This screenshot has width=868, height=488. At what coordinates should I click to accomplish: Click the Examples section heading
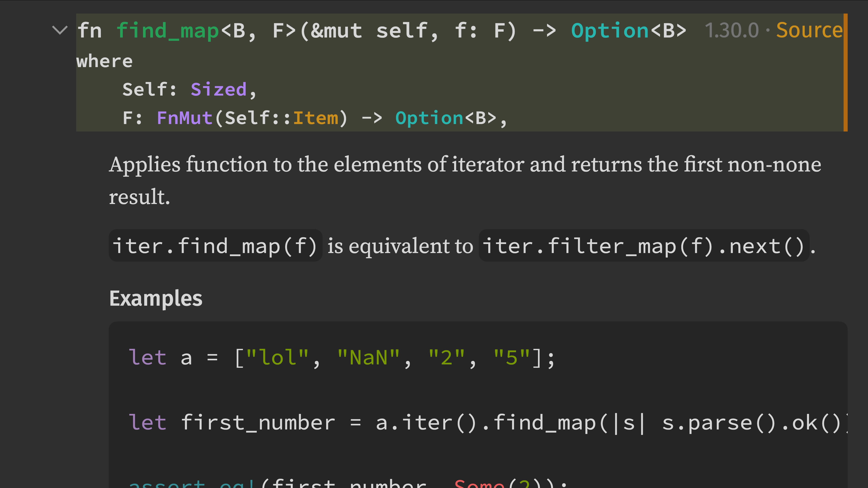pyautogui.click(x=156, y=298)
